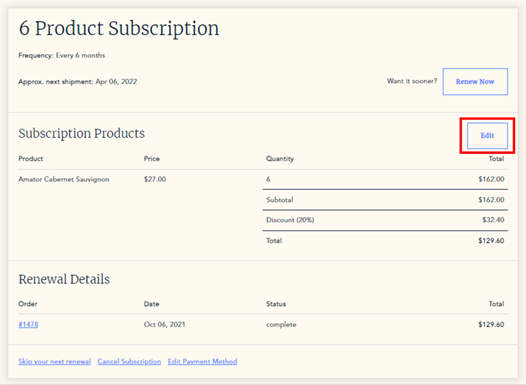
Task: Click the Quantity column header
Action: [x=280, y=159]
